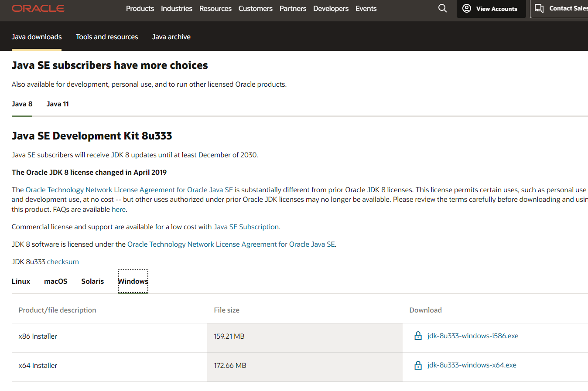Open license agreement link in JDK 8 software sentence
The image size is (588, 391).
tap(231, 244)
